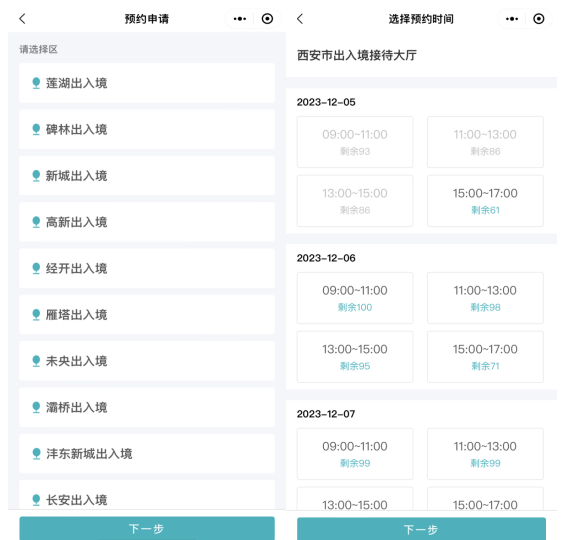Select the 沣东新城出入境 district row

pos(147,454)
